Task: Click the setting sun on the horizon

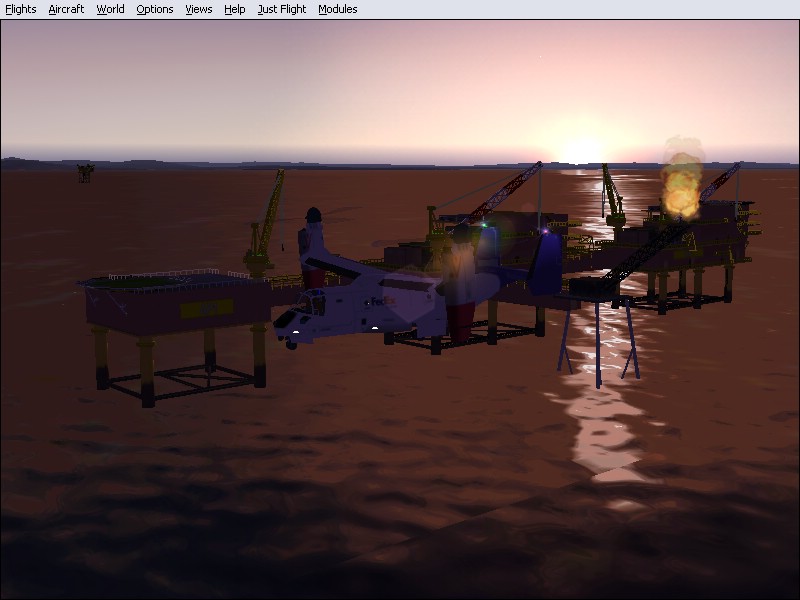Action: click(580, 150)
